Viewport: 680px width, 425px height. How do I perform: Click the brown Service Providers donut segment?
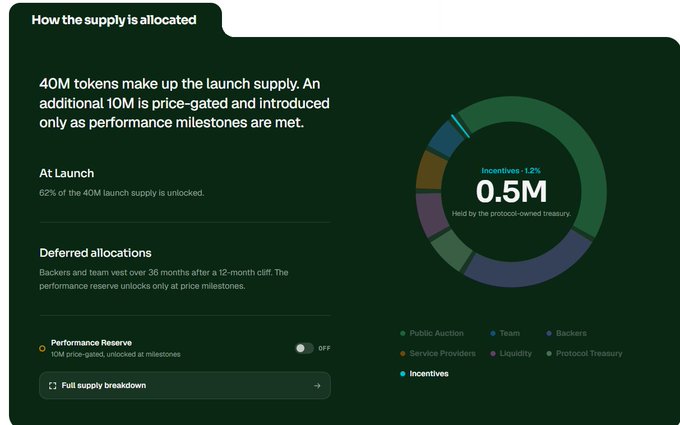(431, 170)
